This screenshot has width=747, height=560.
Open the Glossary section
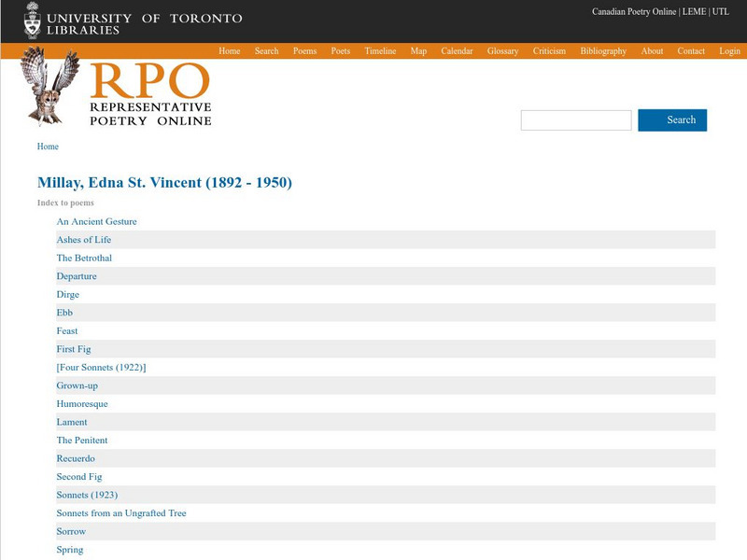pyautogui.click(x=503, y=51)
